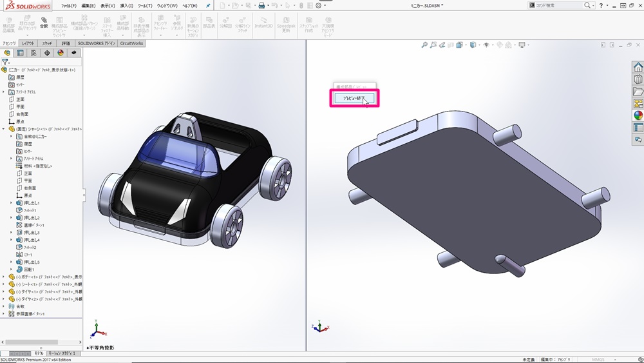Click the プレビュー終了 button

tap(354, 98)
